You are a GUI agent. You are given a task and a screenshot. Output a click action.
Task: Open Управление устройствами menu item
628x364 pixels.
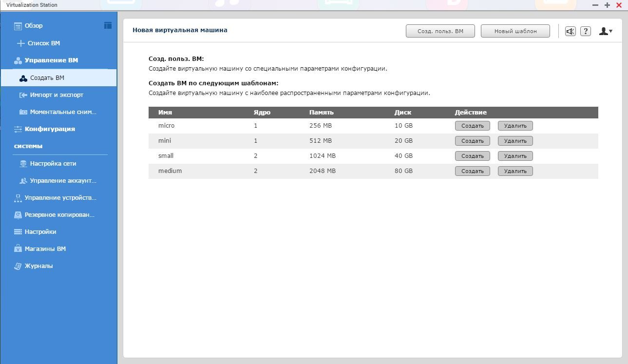click(x=60, y=198)
